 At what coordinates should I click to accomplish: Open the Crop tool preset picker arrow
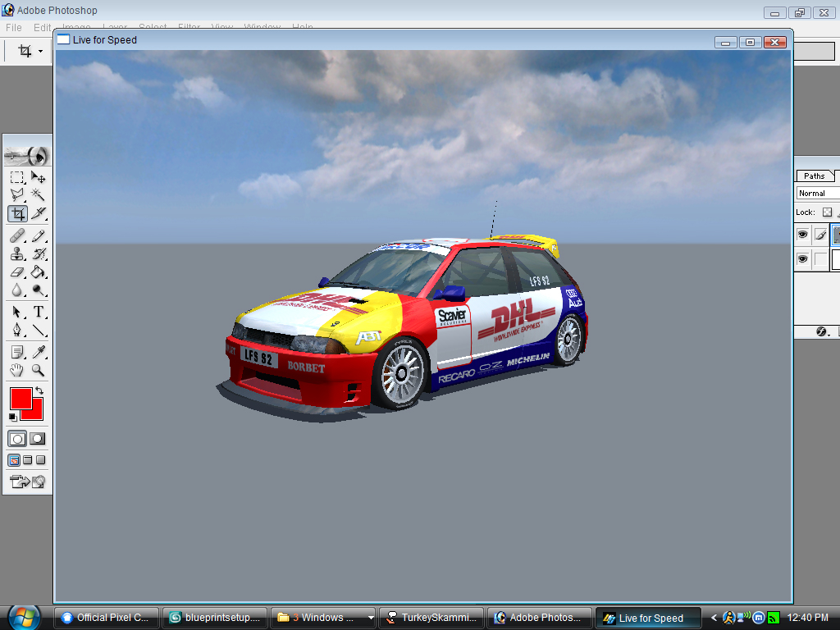pos(40,52)
